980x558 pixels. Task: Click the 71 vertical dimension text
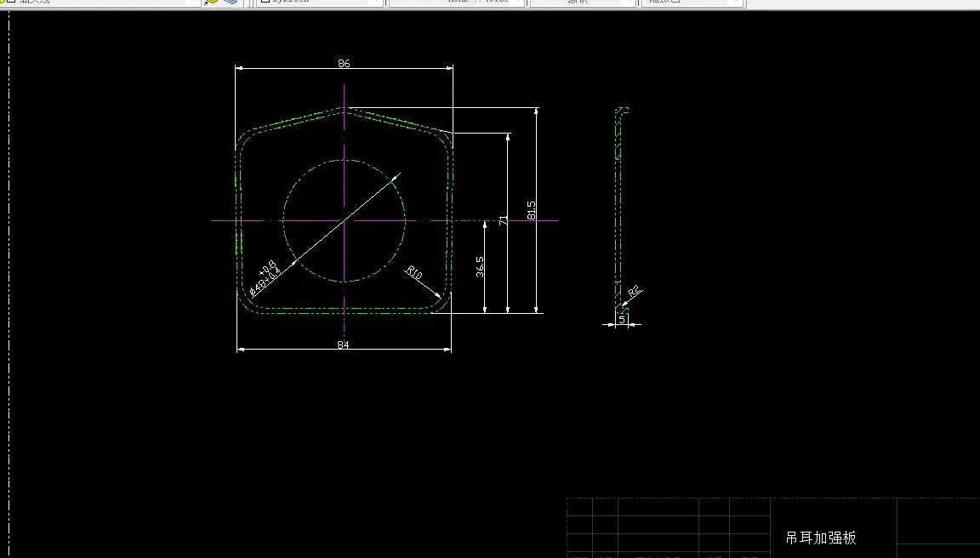click(503, 220)
